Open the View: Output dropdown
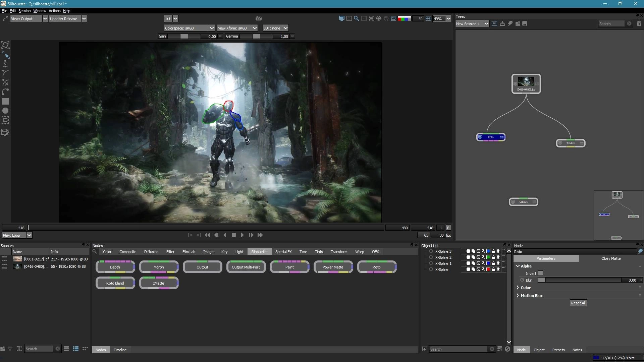The width and height of the screenshot is (644, 362). click(x=29, y=19)
